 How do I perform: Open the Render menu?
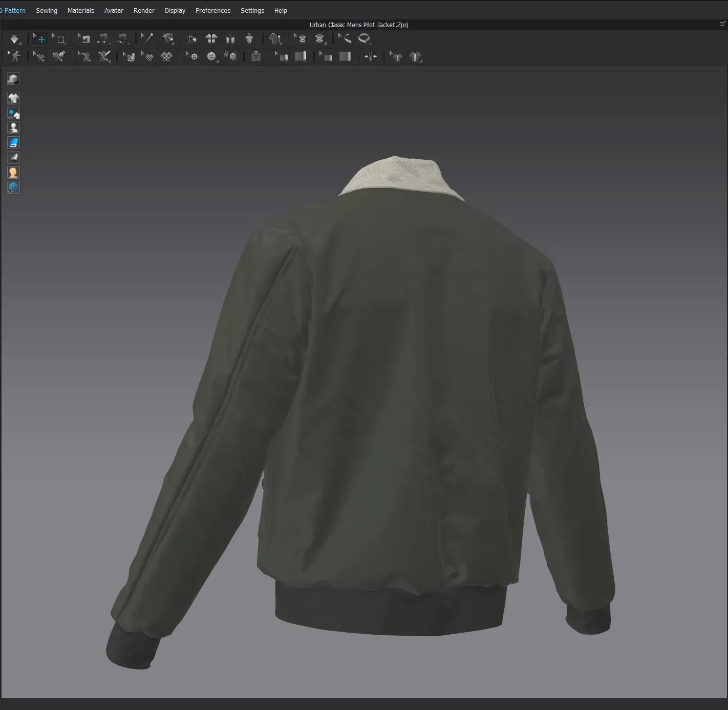tap(144, 10)
